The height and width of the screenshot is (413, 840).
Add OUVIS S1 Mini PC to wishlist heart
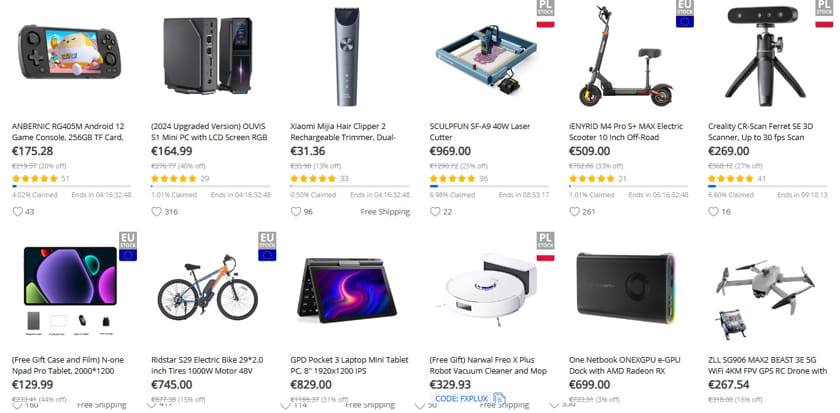[x=156, y=212]
